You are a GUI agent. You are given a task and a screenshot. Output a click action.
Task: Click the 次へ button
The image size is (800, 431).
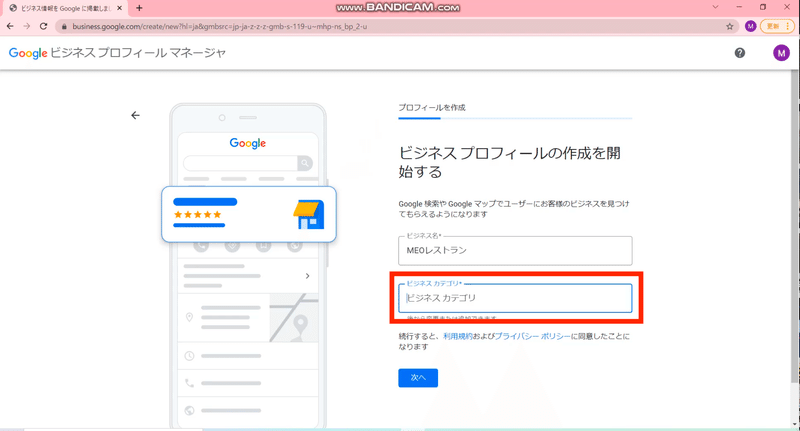click(418, 377)
